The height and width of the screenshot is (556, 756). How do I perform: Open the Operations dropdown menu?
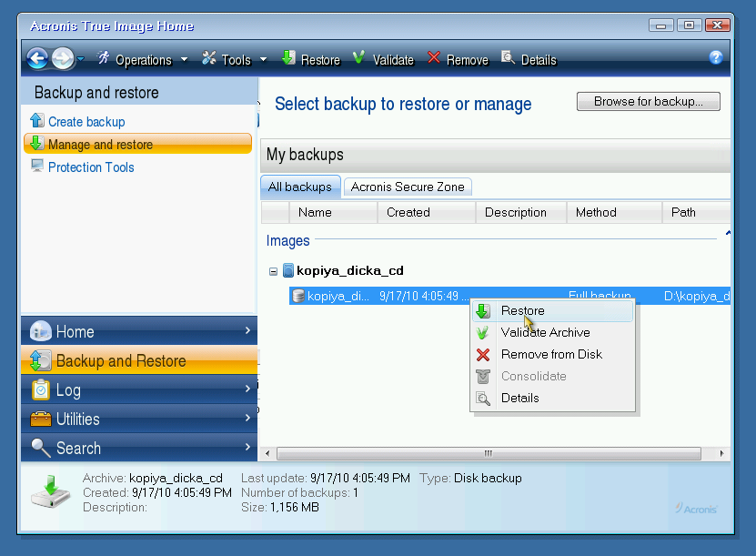(143, 60)
